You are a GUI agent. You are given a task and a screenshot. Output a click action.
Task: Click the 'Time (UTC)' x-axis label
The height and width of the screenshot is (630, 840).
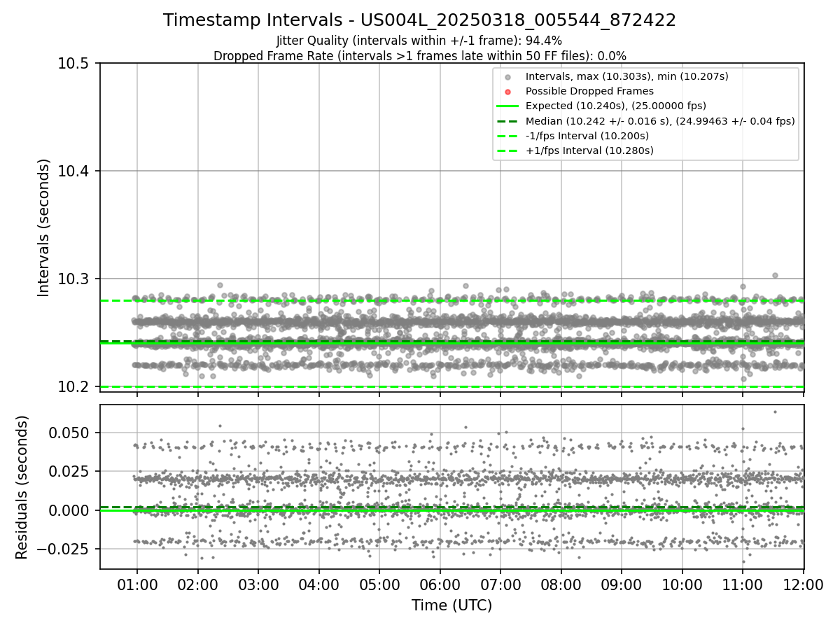pyautogui.click(x=451, y=605)
